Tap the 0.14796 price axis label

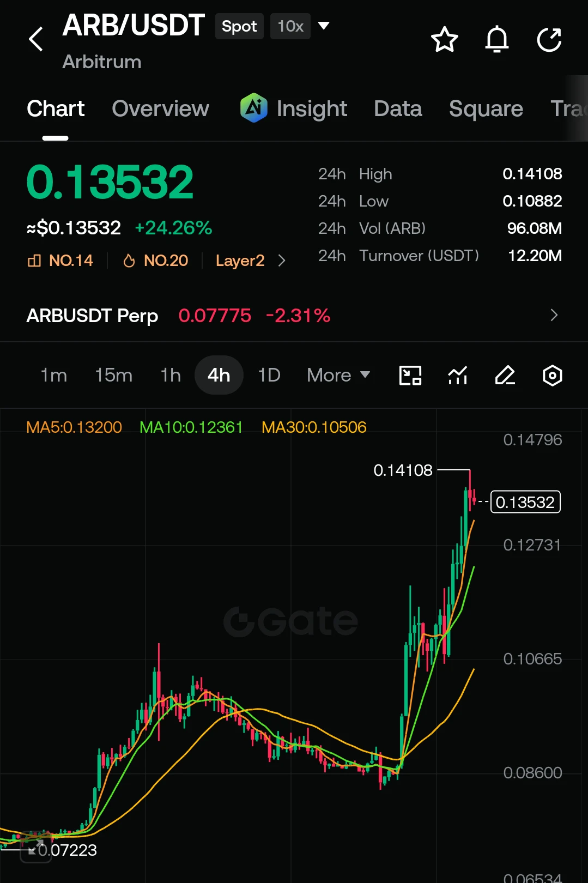[532, 440]
